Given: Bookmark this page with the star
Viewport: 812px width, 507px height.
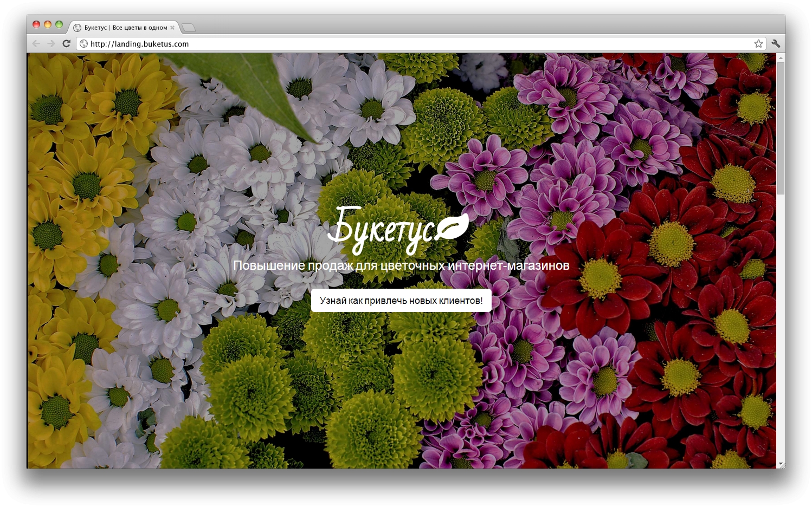Looking at the screenshot, I should click(x=758, y=44).
